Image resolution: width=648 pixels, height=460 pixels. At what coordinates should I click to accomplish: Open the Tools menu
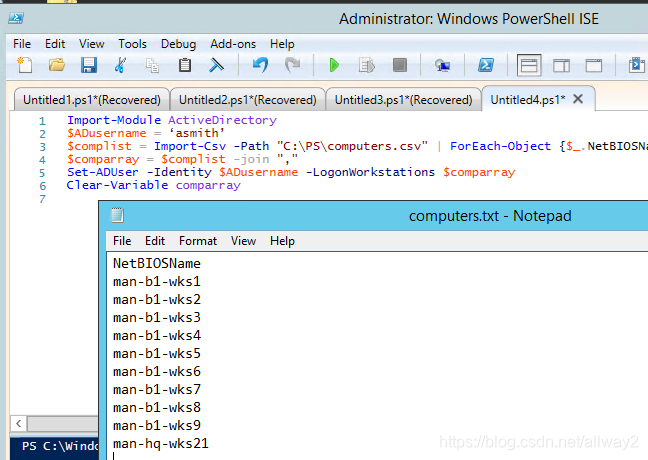[x=133, y=44]
